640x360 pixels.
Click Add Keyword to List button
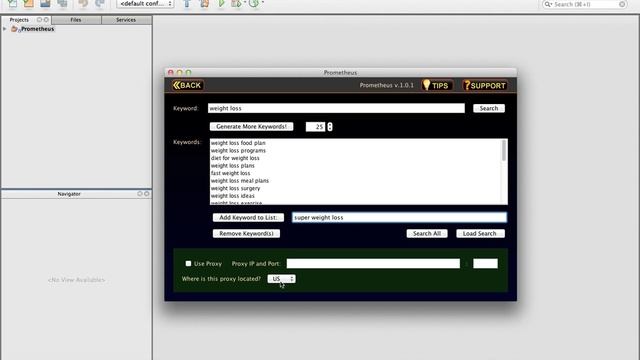[248, 218]
